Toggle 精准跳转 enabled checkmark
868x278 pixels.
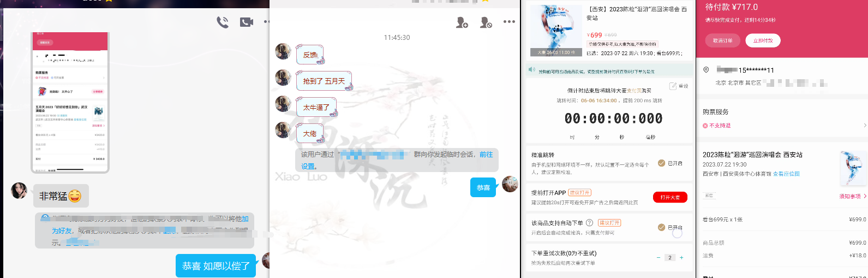(x=661, y=163)
